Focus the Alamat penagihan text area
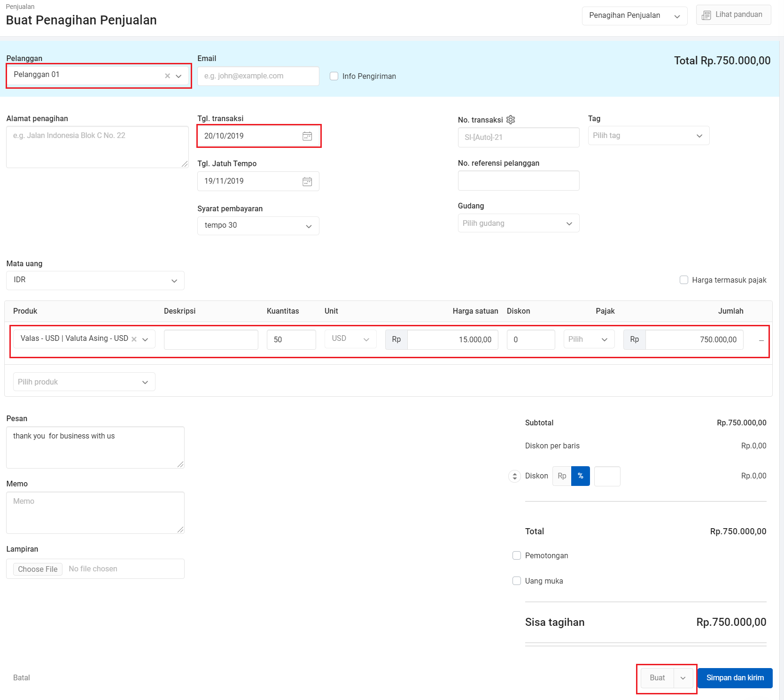This screenshot has width=784, height=700. point(97,147)
